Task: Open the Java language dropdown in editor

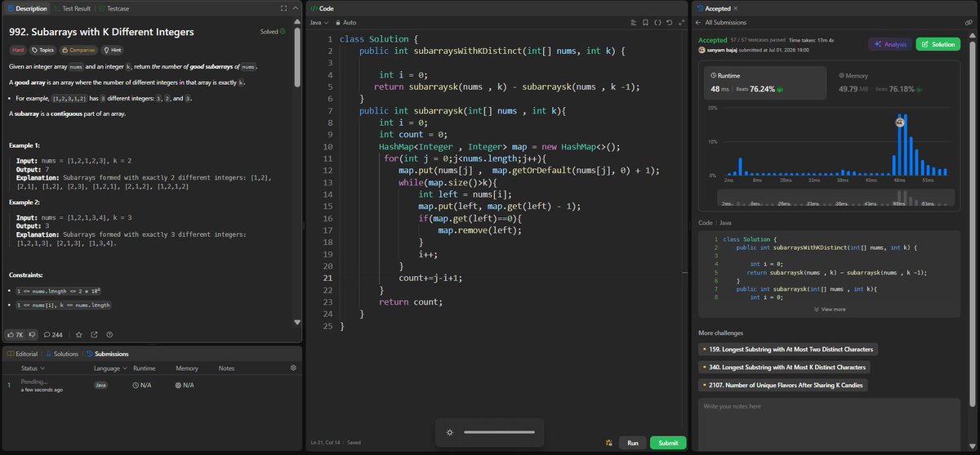Action: (x=320, y=22)
